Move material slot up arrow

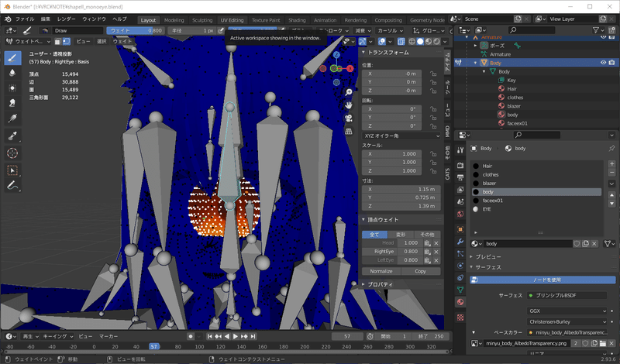pyautogui.click(x=611, y=195)
